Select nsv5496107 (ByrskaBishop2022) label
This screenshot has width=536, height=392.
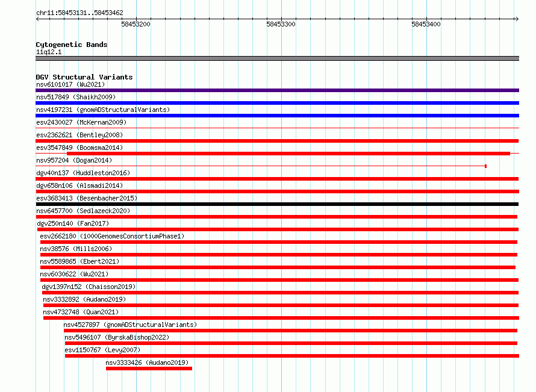tap(117, 337)
